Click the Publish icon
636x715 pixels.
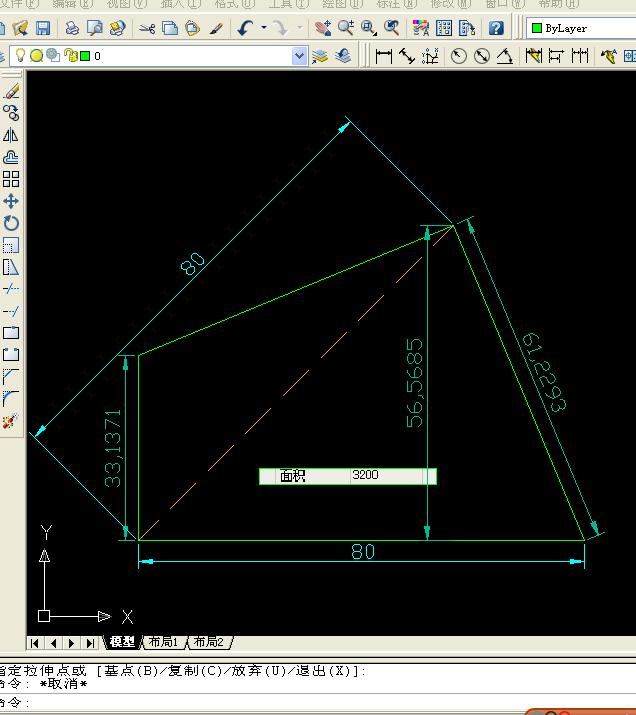118,28
